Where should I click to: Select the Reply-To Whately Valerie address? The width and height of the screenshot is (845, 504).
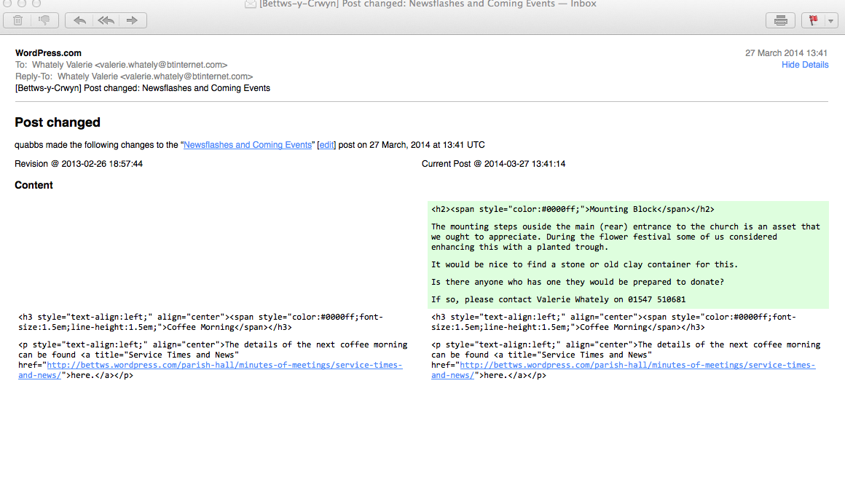click(x=155, y=76)
